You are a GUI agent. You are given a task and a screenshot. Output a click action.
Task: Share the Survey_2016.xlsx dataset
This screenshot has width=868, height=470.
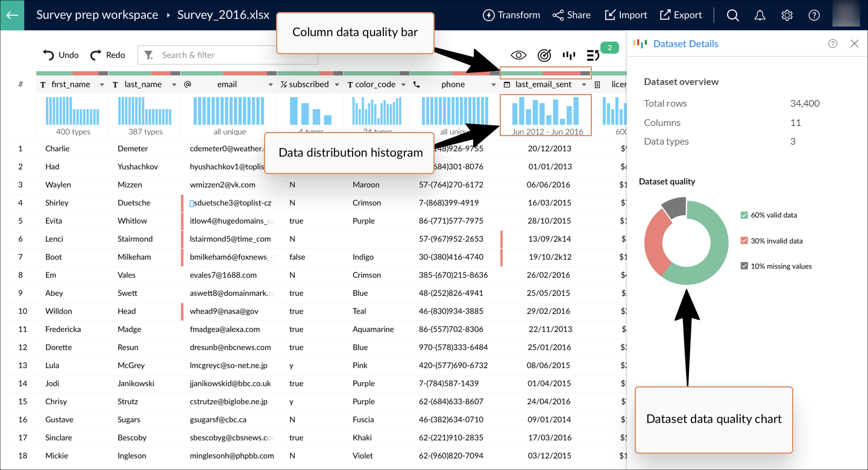pyautogui.click(x=570, y=14)
